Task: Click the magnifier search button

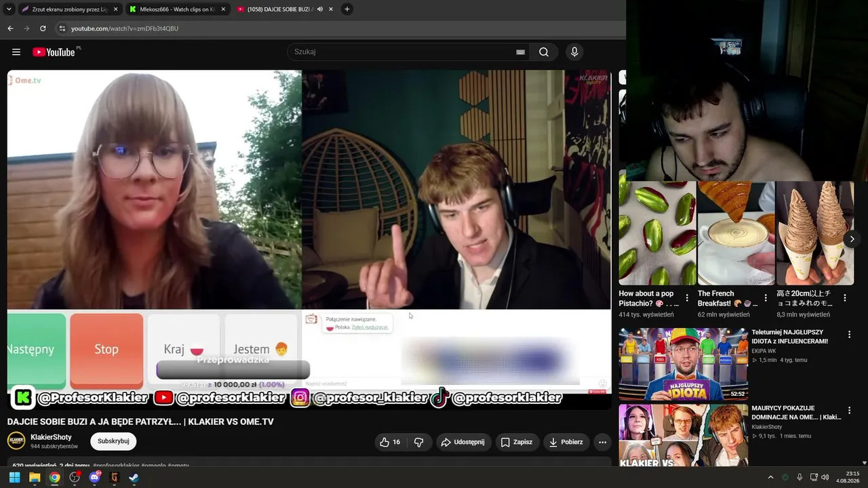Action: coord(544,52)
